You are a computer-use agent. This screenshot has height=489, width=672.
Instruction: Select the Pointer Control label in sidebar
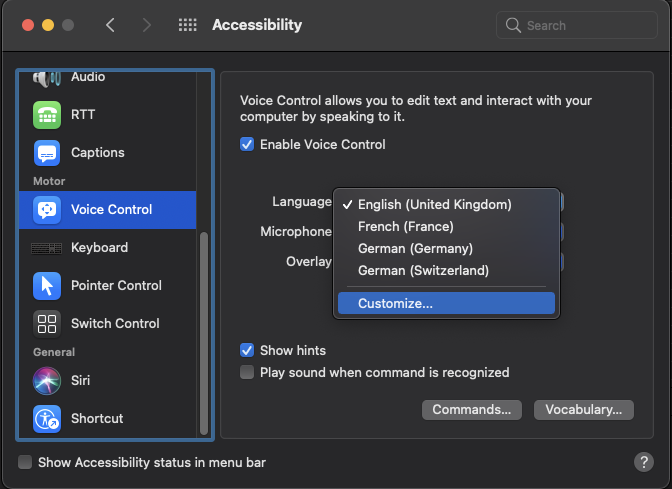[x=116, y=286]
